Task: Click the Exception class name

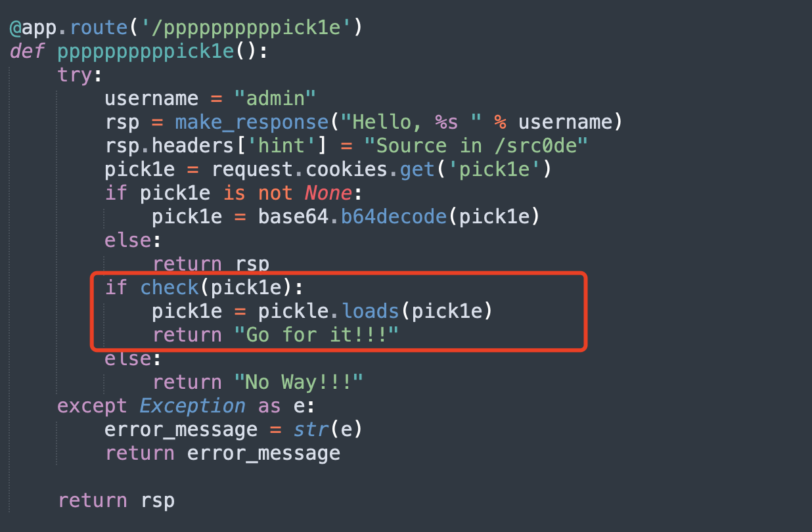Action: 192,406
